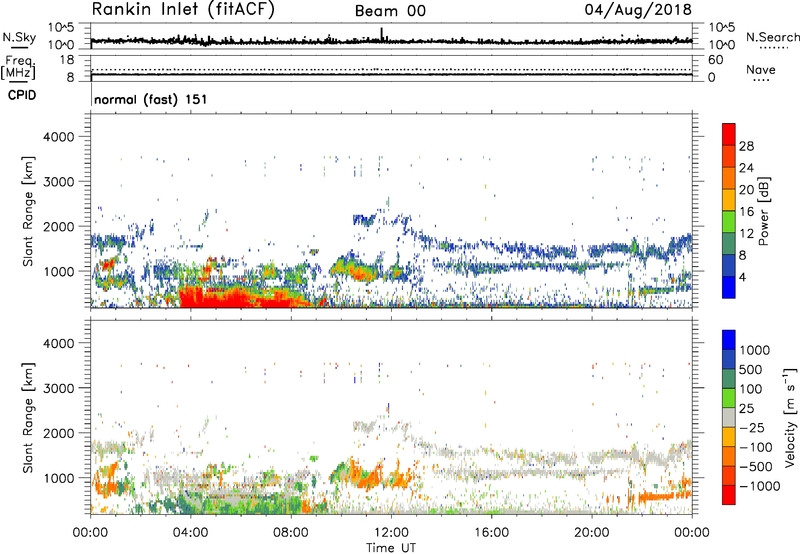
Task: Click the 16 label on power colorbar
Action: pos(746,212)
